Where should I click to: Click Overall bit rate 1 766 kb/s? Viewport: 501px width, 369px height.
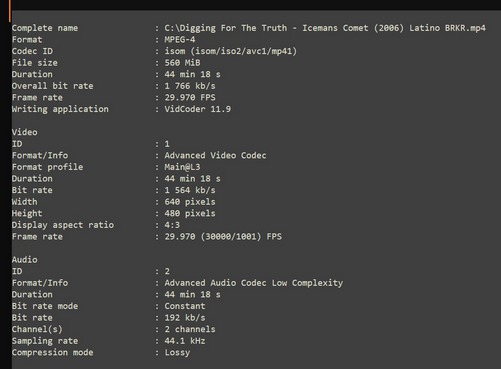pyautogui.click(x=190, y=86)
